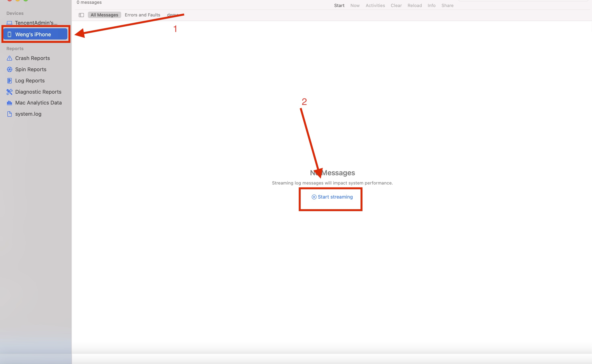Click the Weng's iPhone device icon

10,34
